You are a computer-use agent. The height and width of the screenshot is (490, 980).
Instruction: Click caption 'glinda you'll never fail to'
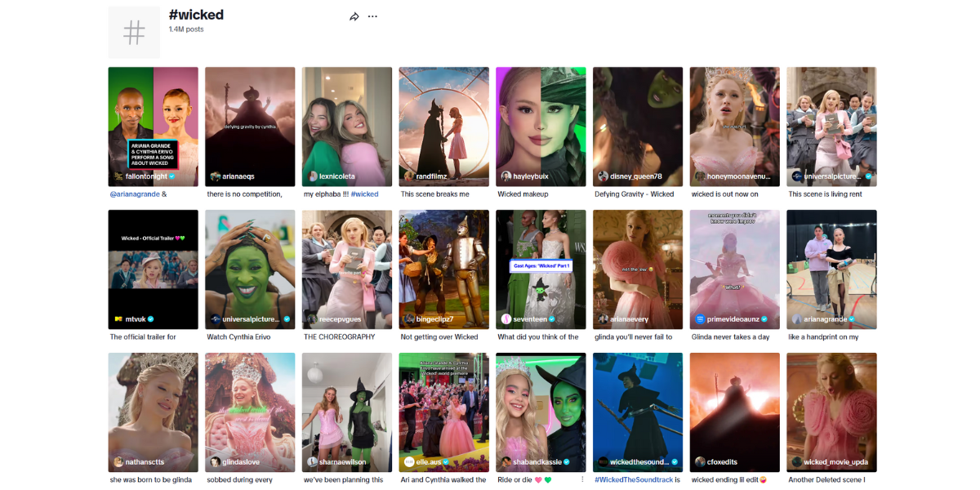[635, 337]
